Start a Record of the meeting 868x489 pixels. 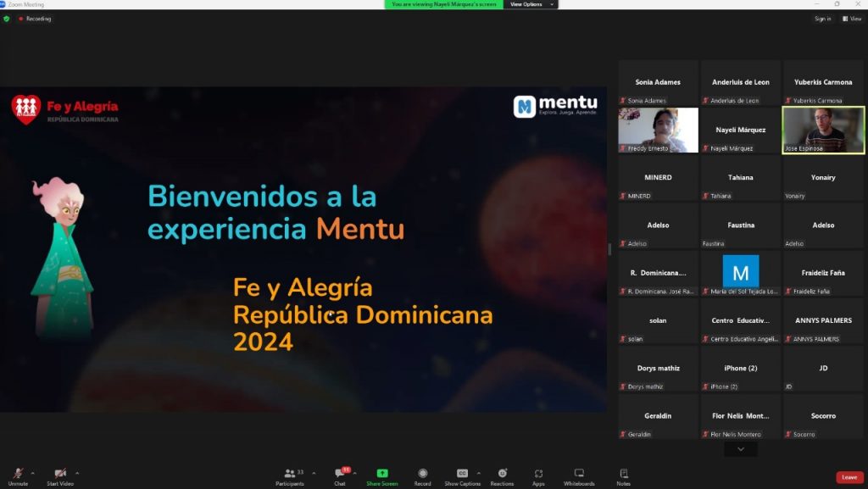pyautogui.click(x=422, y=475)
